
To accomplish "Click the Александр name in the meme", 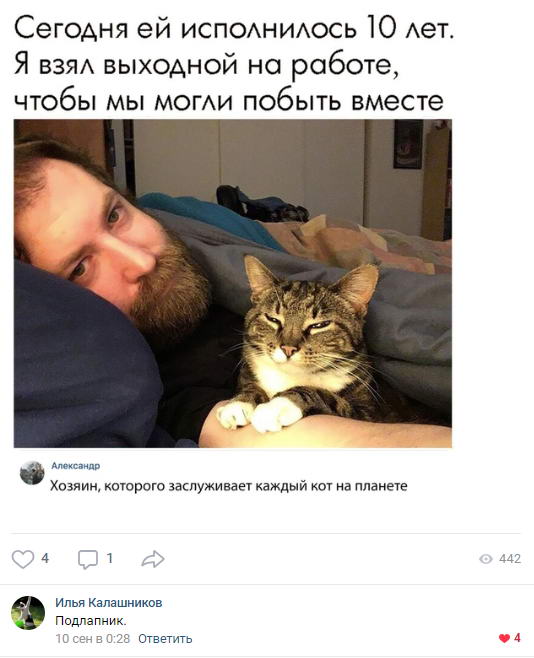I will click(x=76, y=465).
